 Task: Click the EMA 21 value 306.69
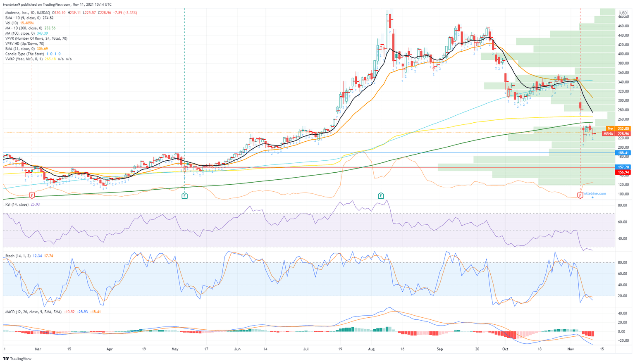42,49
